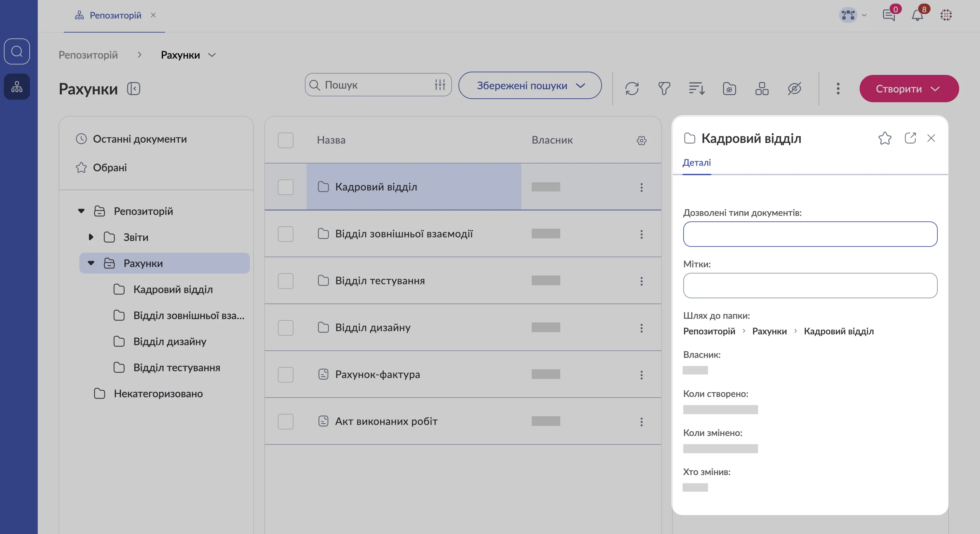The height and width of the screenshot is (534, 980).
Task: Click the refresh icon in toolbar
Action: pos(632,89)
